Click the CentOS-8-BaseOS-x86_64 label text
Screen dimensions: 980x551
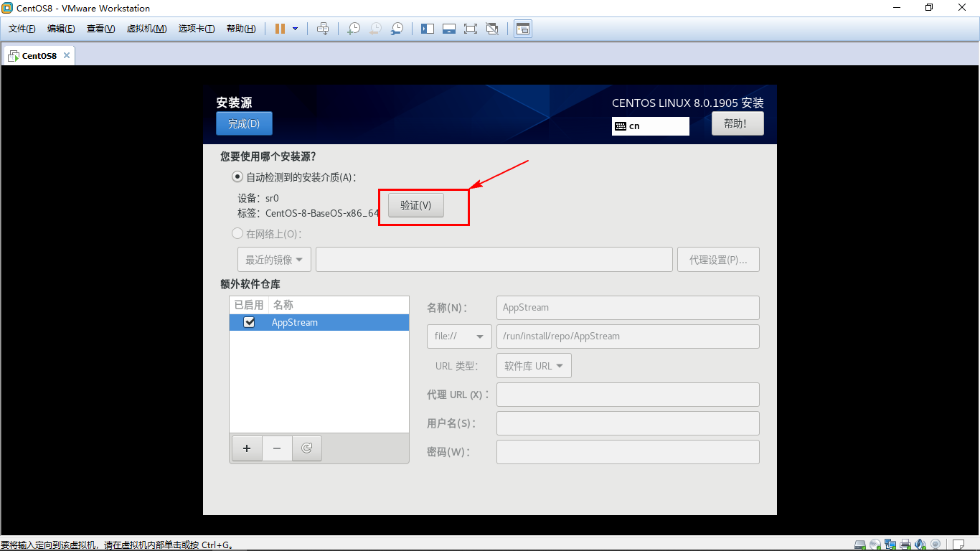click(x=322, y=213)
